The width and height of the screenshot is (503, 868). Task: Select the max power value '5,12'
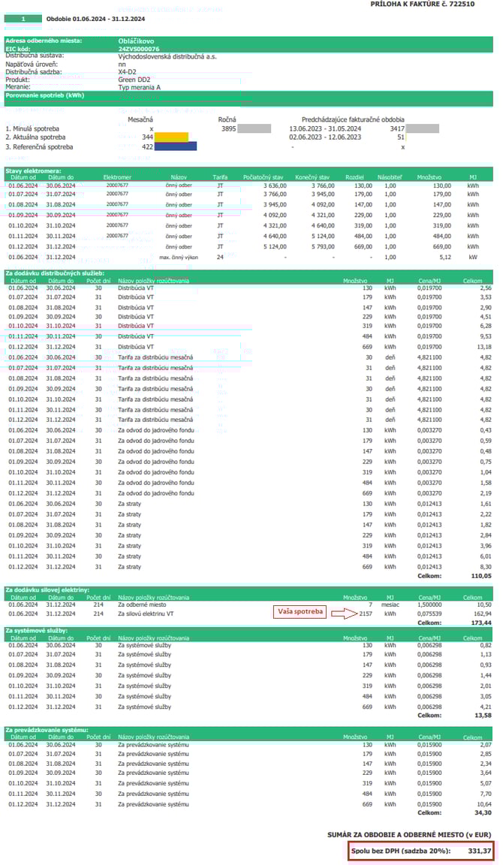[x=445, y=258]
